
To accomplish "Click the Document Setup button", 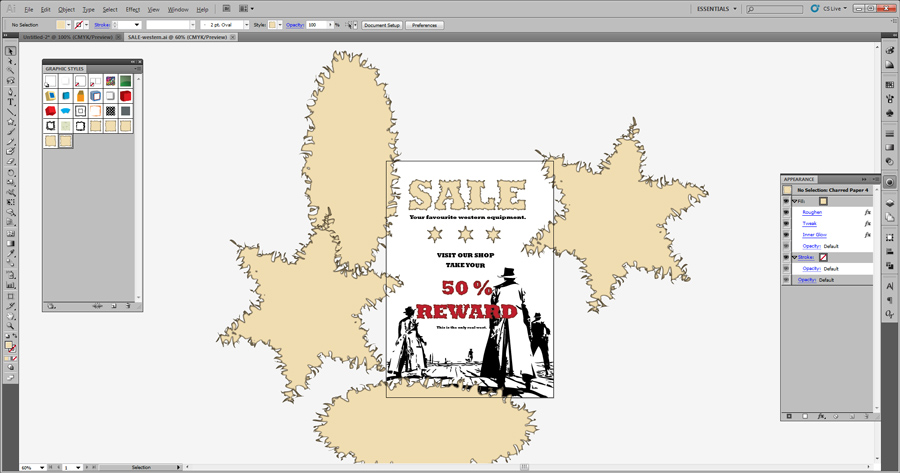I will pyautogui.click(x=380, y=24).
